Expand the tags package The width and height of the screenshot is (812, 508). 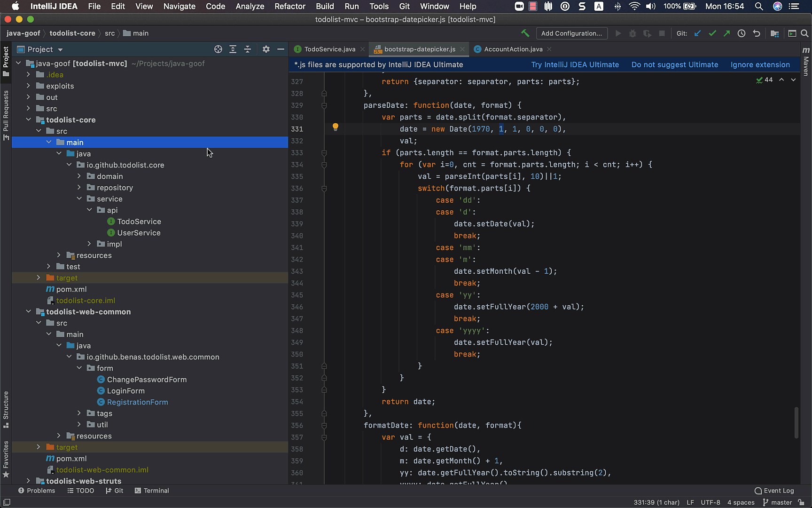click(x=79, y=413)
